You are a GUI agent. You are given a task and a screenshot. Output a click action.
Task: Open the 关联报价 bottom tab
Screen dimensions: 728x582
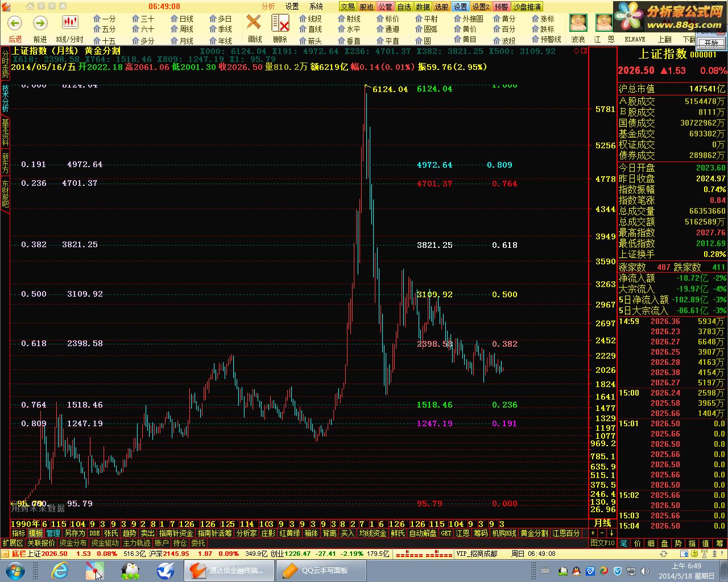42,543
